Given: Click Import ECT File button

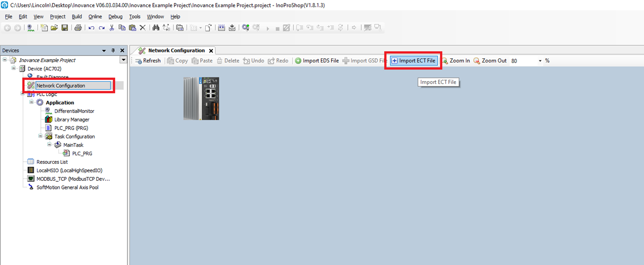Looking at the screenshot, I should (413, 60).
